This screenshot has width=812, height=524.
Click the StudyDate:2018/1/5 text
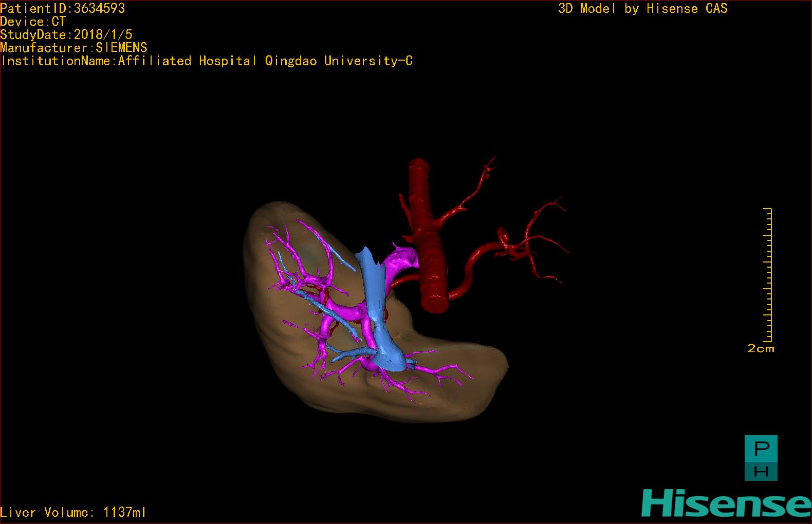tap(66, 34)
